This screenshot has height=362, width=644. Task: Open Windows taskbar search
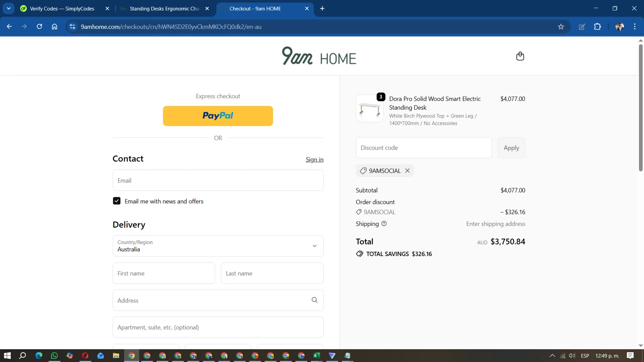coord(23,356)
